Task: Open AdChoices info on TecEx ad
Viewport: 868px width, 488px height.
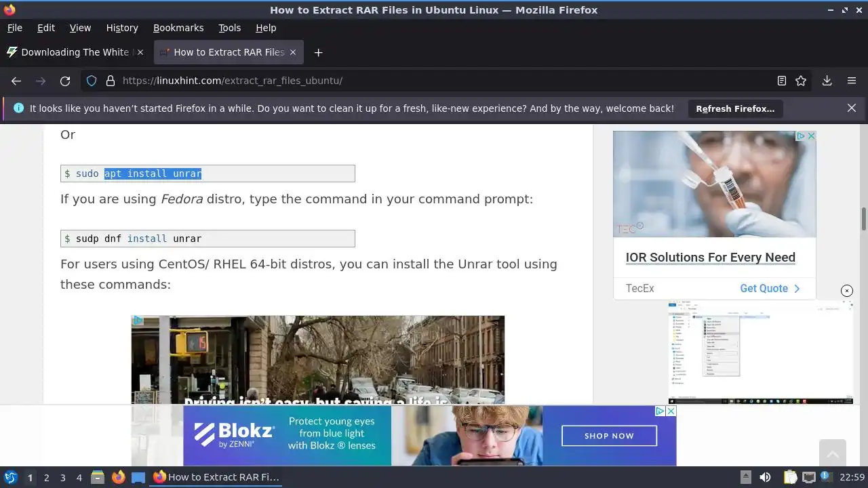Action: click(x=801, y=136)
